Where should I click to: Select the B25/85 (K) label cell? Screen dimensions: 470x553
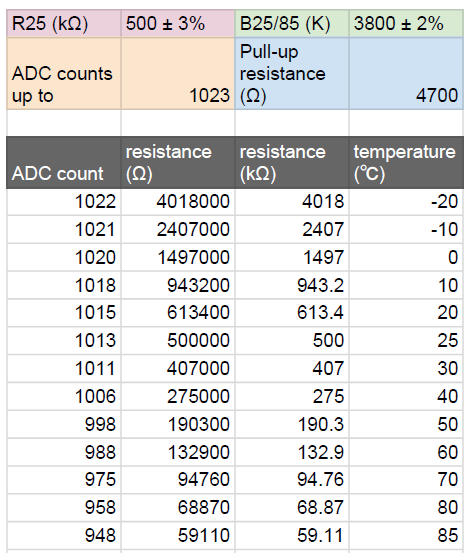[292, 24]
